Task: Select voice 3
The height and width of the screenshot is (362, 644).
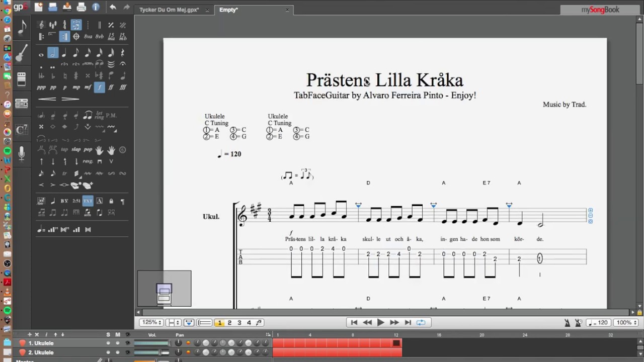Action: point(239,323)
